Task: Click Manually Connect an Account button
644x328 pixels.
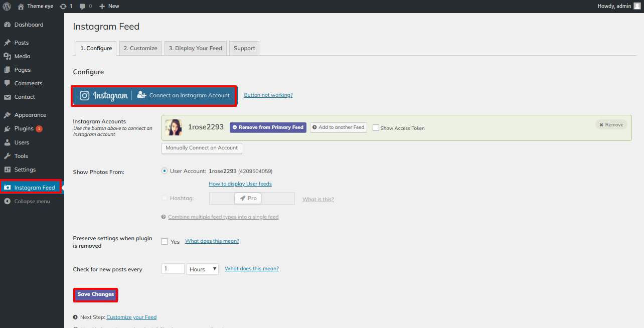Action: tap(202, 148)
